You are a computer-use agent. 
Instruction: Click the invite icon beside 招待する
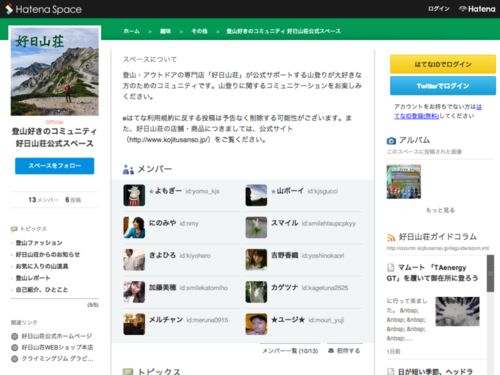[331, 351]
